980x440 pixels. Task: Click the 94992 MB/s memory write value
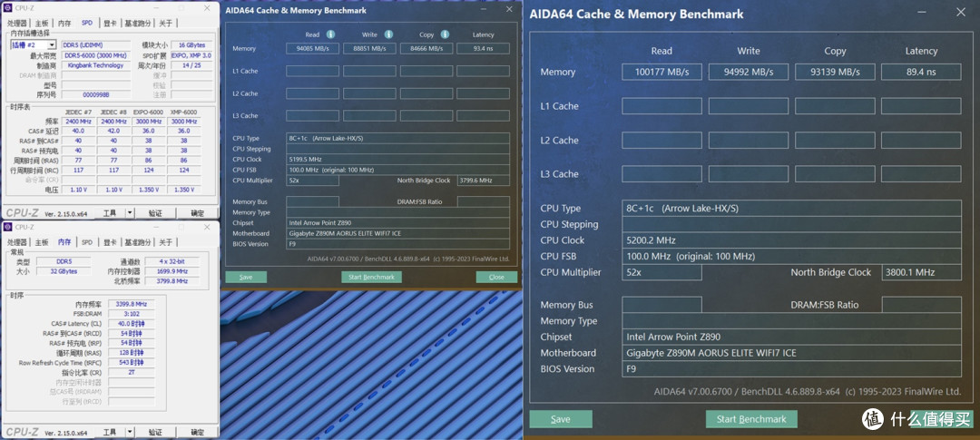tap(748, 72)
